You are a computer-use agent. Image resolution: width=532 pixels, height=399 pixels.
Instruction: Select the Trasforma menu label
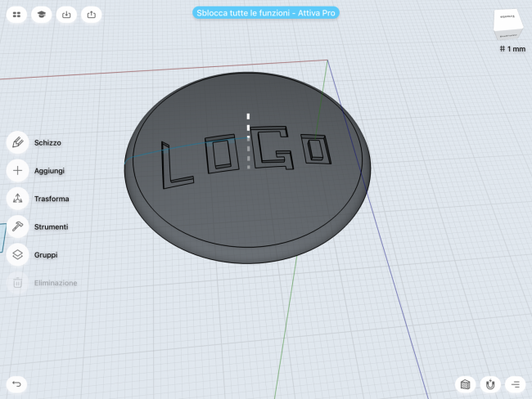point(52,199)
